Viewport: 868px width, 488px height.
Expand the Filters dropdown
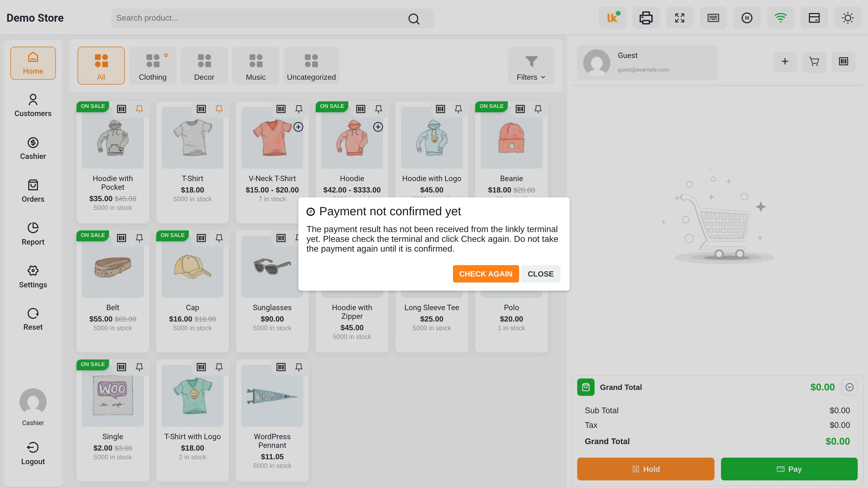pyautogui.click(x=531, y=66)
